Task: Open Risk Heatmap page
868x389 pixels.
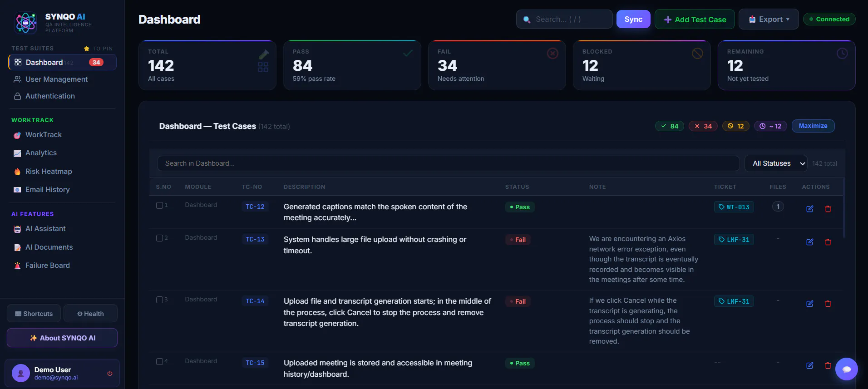Action: (49, 171)
